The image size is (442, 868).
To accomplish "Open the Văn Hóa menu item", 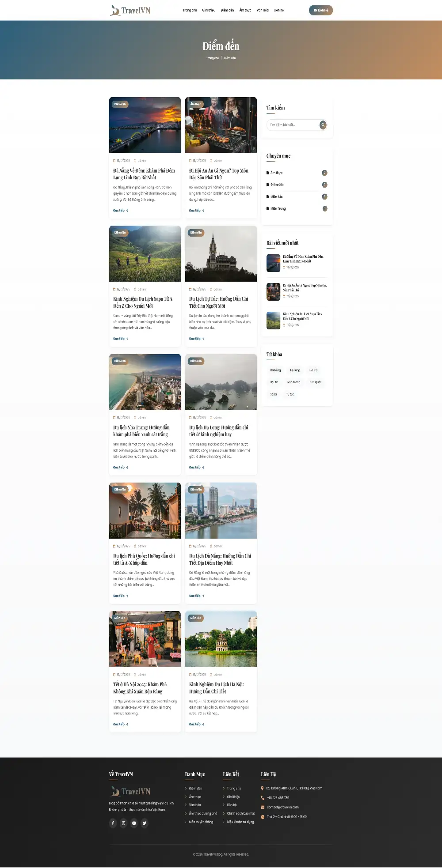I will click(x=263, y=10).
